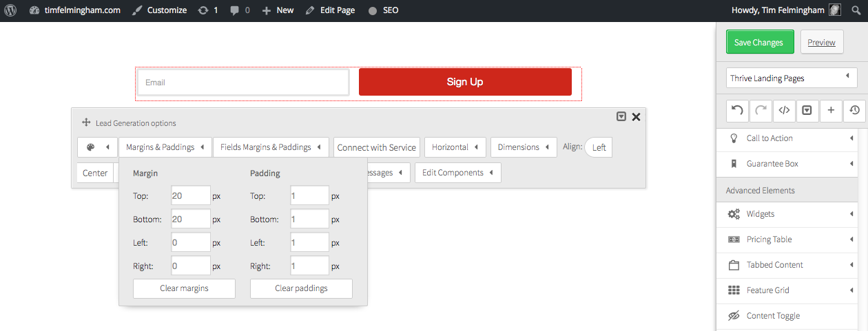This screenshot has width=868, height=331.
Task: Open the SEO menu item
Action: coord(383,10)
